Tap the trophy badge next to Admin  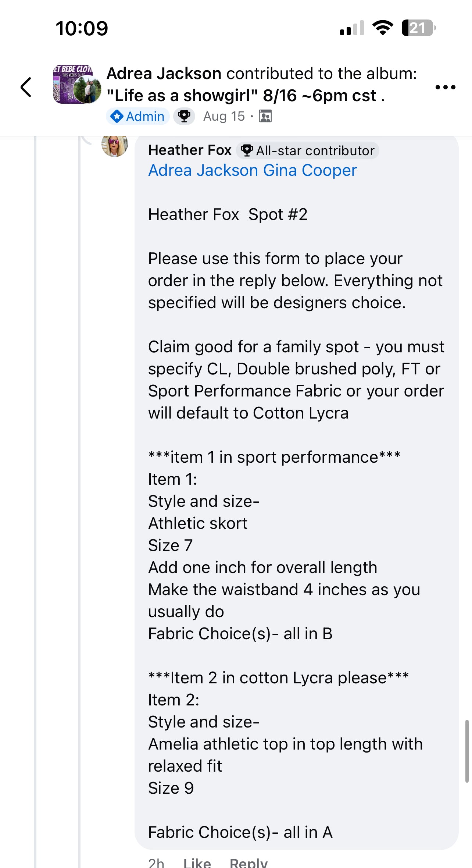tap(184, 116)
